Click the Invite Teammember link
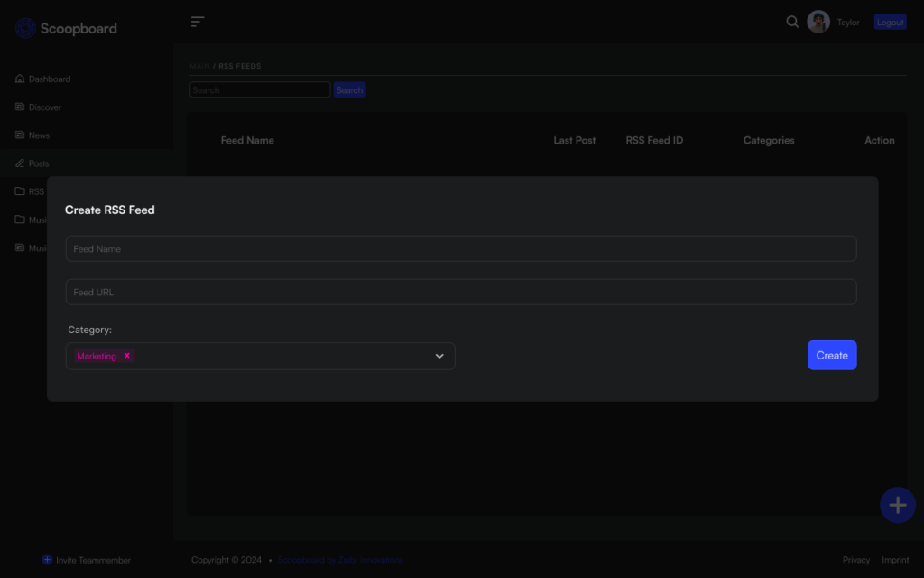924x578 pixels. coord(87,560)
